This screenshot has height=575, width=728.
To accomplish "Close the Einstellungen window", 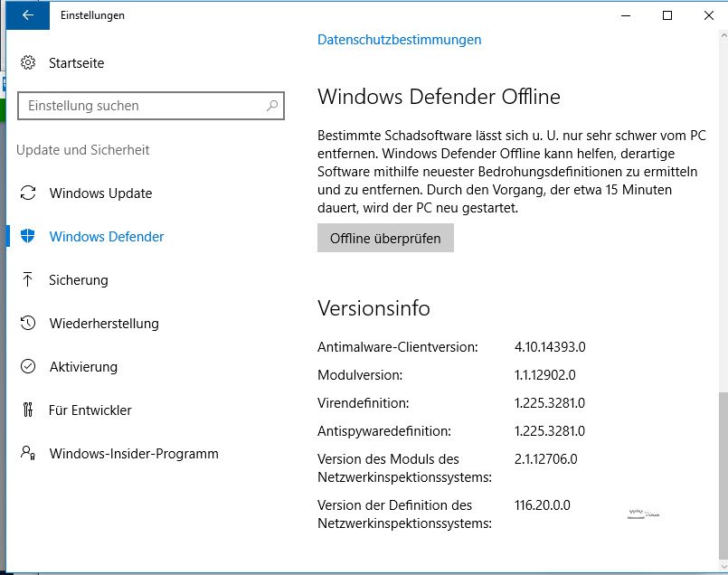I will pos(708,15).
